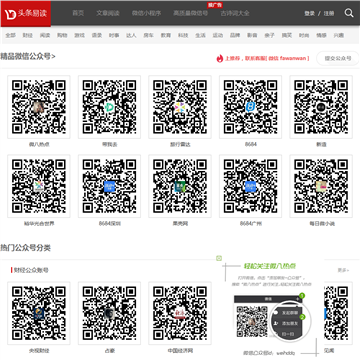Open the 8684深圳 QR code card

click(x=109, y=186)
